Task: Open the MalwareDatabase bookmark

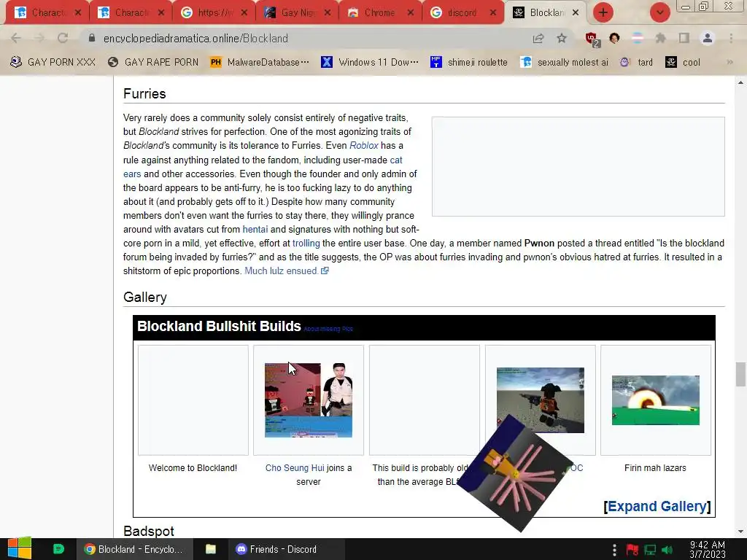Action: pyautogui.click(x=260, y=62)
